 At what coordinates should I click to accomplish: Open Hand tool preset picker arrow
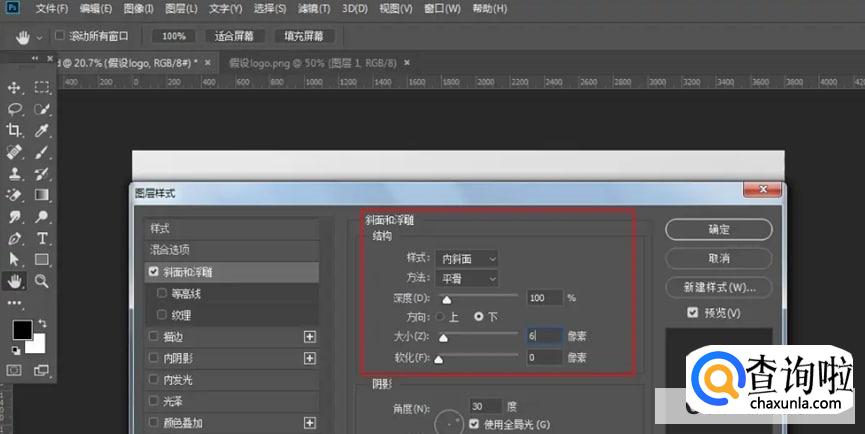tap(39, 37)
